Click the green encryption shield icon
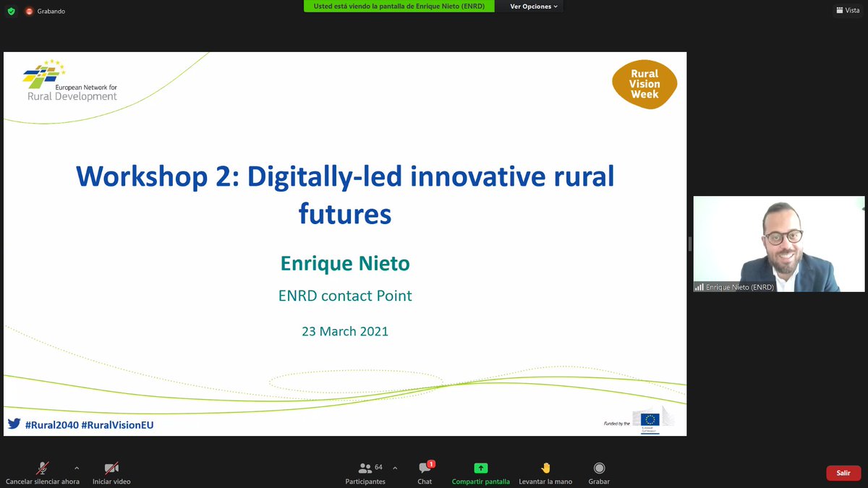 click(x=11, y=11)
